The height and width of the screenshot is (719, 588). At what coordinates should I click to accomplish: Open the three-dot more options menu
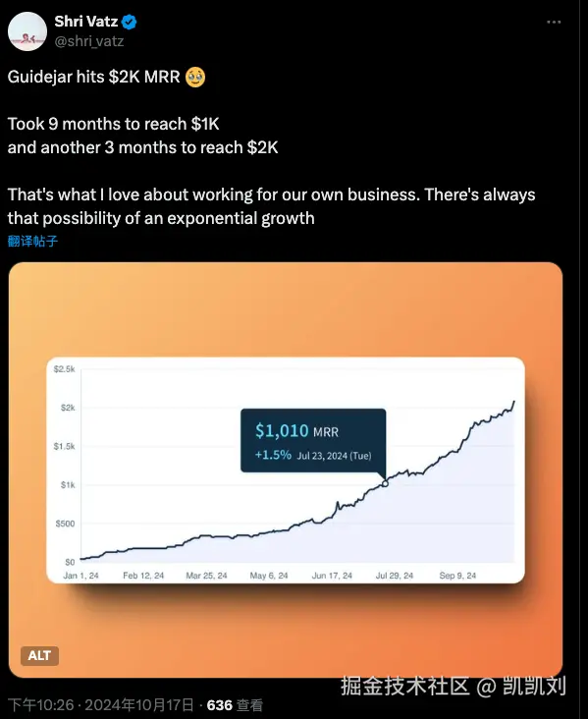coord(554,22)
